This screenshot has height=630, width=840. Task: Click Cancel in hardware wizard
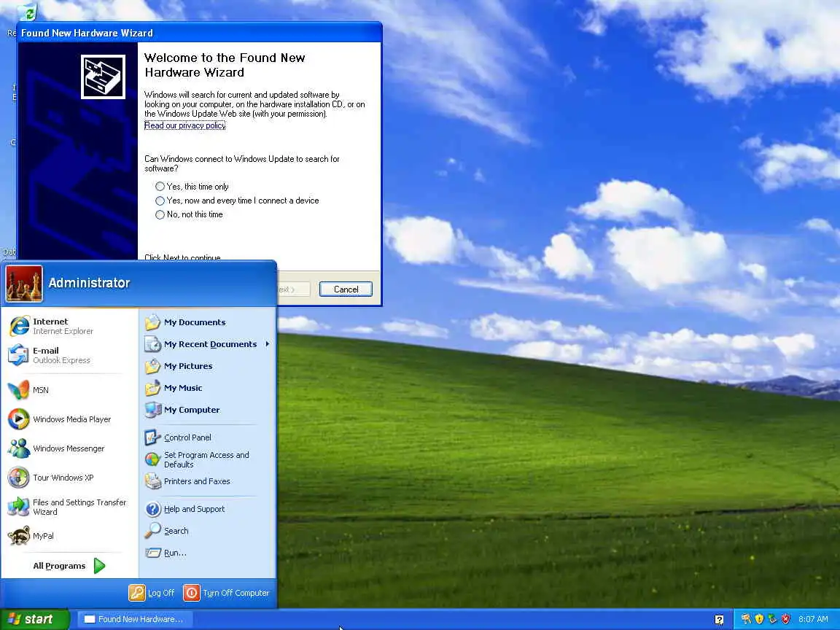[346, 289]
